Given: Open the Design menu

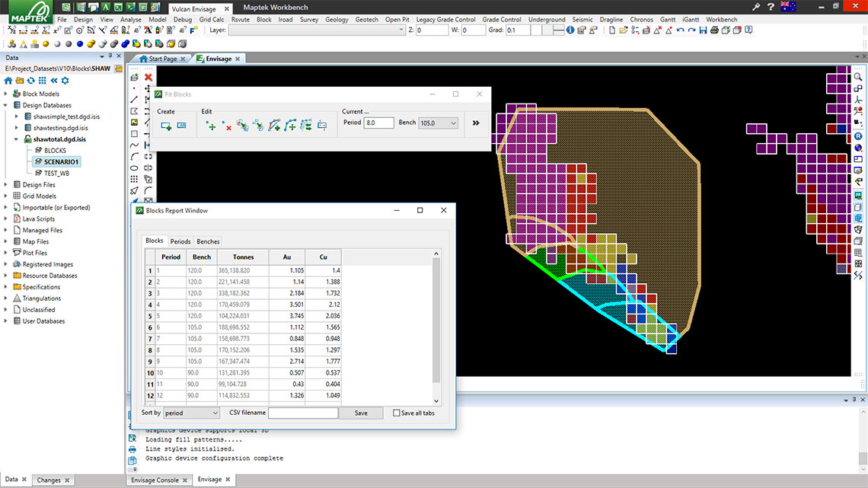Looking at the screenshot, I should (83, 19).
